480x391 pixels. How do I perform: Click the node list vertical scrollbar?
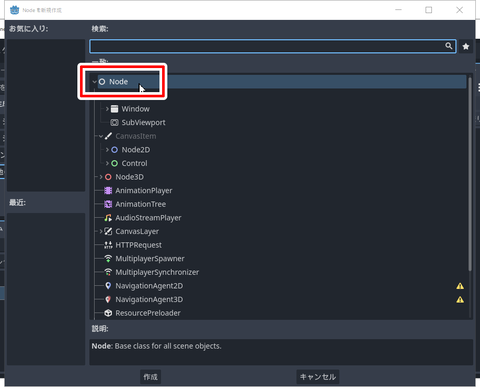point(470,173)
